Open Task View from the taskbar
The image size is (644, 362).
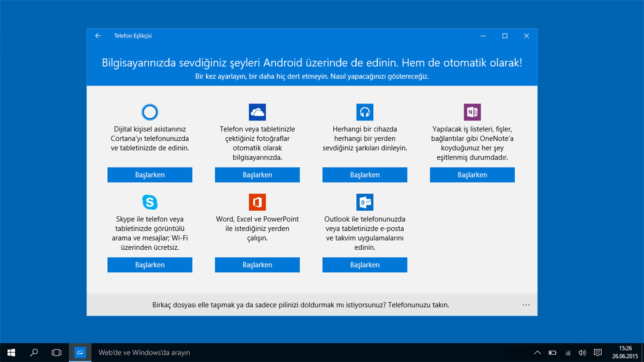click(x=56, y=352)
